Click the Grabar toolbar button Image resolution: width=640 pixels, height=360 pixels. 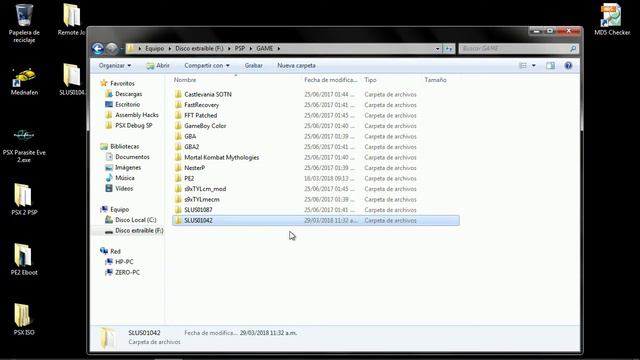(253, 65)
